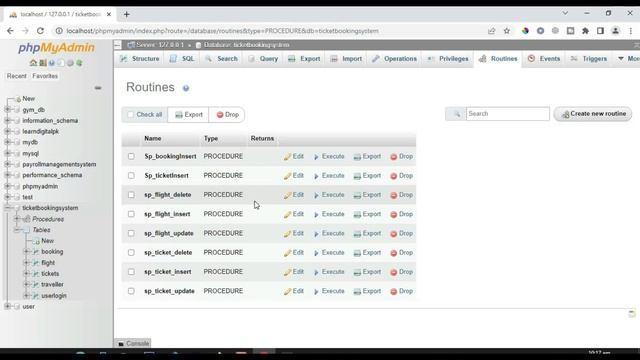
Task: Open the Operations tab
Action: point(394,59)
